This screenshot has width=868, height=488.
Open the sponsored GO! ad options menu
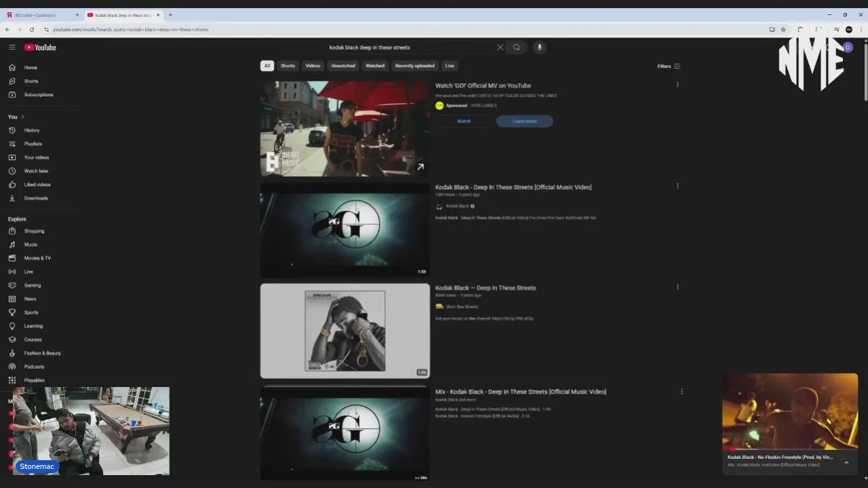click(677, 85)
